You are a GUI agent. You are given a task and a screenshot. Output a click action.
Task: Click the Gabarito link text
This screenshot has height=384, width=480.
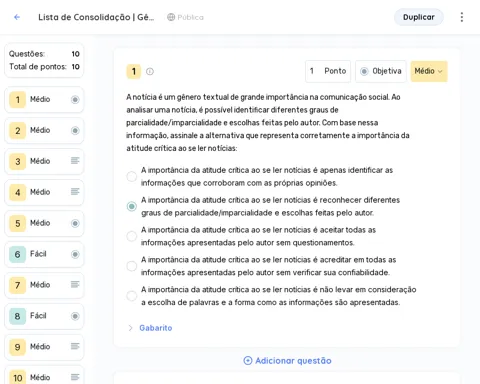click(156, 328)
